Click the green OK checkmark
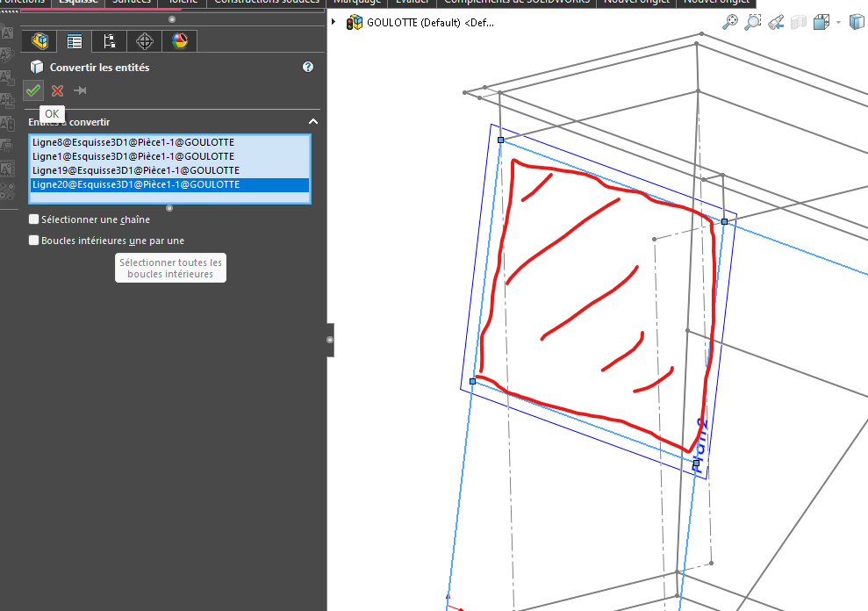The width and height of the screenshot is (868, 611). click(33, 90)
